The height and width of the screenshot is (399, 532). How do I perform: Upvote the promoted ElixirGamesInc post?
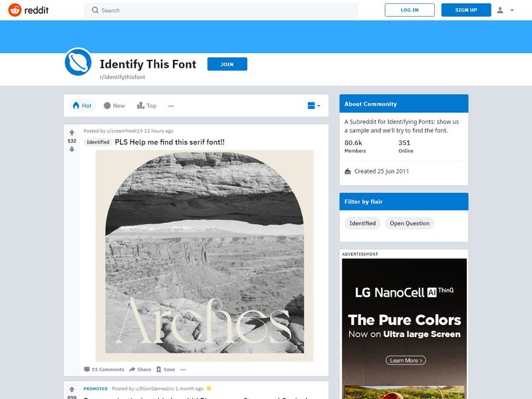coord(72,390)
